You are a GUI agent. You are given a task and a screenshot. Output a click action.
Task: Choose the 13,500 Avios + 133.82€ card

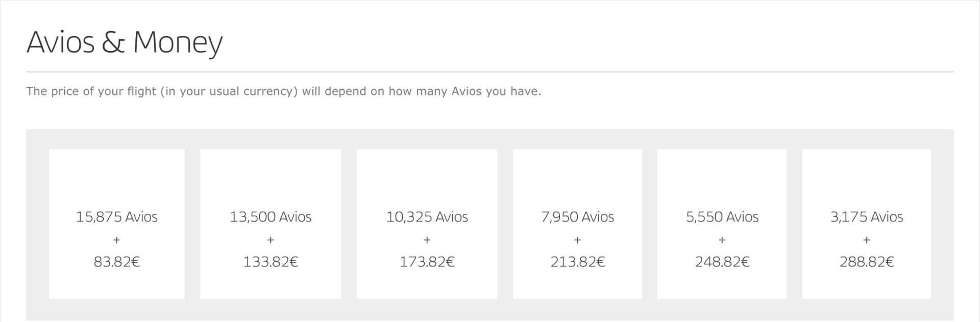[271, 224]
